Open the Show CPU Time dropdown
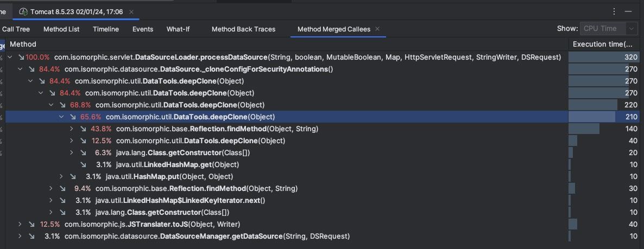The width and height of the screenshot is (644, 249). 608,29
